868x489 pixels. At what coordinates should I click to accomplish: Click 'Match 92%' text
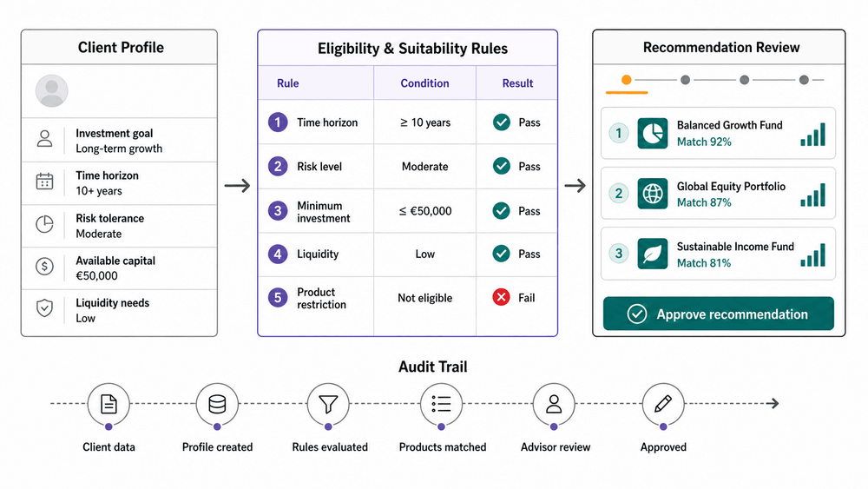point(704,142)
